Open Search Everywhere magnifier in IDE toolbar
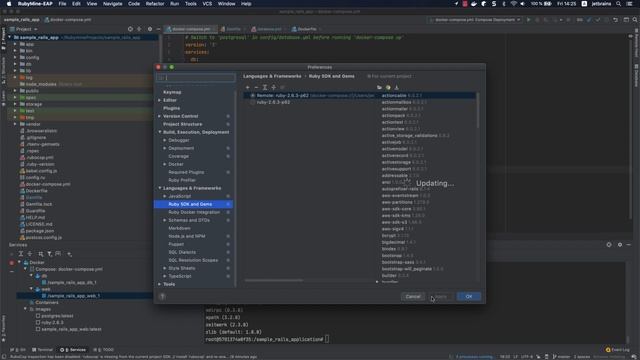The image size is (640, 360). (635, 20)
